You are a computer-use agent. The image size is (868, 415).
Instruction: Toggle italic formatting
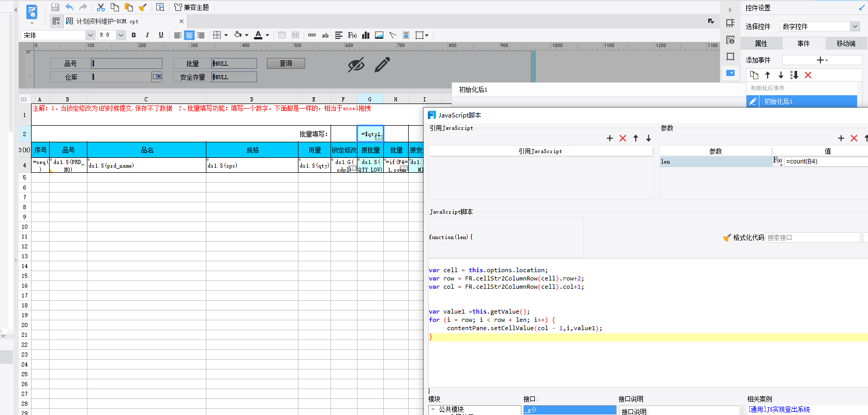tap(147, 35)
